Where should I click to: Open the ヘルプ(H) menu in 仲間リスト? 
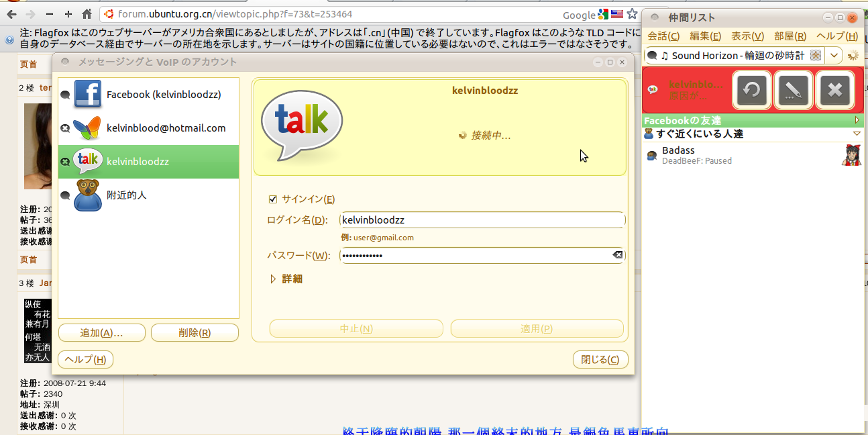(837, 36)
